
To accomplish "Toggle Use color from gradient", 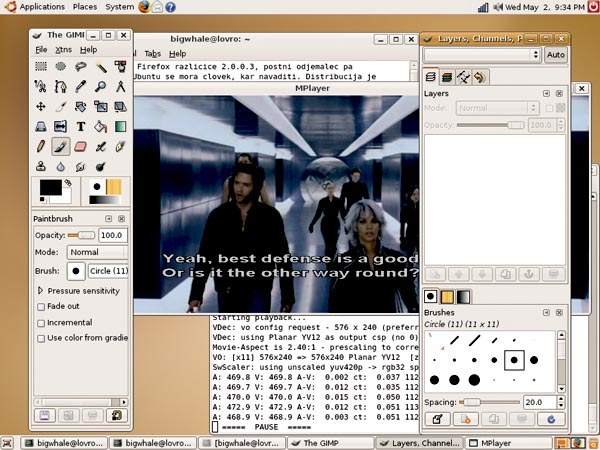I will pos(41,339).
